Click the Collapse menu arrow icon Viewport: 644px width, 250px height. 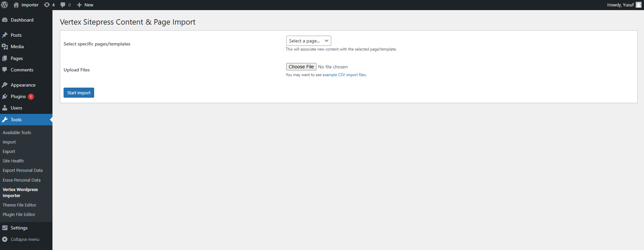[5, 239]
